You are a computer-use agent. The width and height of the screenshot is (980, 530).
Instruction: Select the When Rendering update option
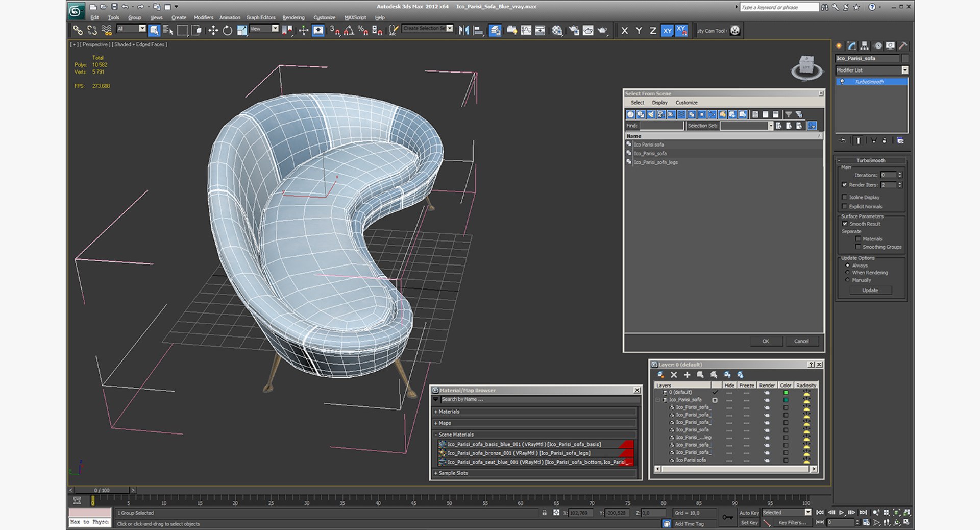coord(848,273)
